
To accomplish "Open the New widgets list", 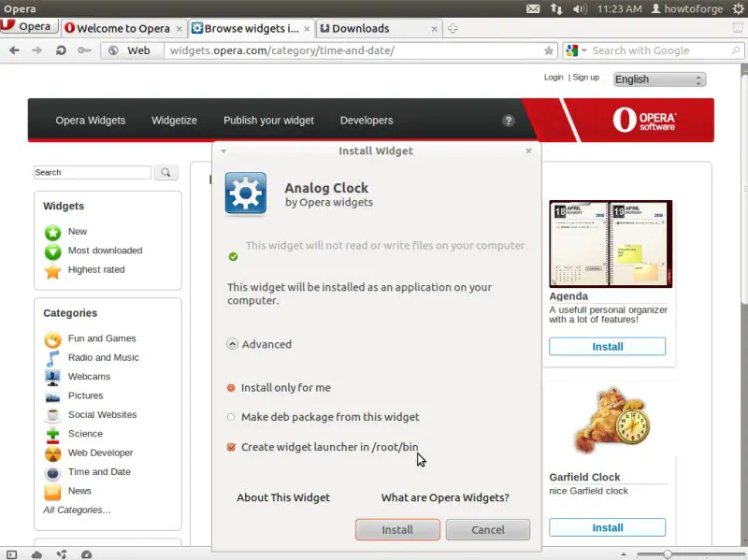I will [x=78, y=231].
